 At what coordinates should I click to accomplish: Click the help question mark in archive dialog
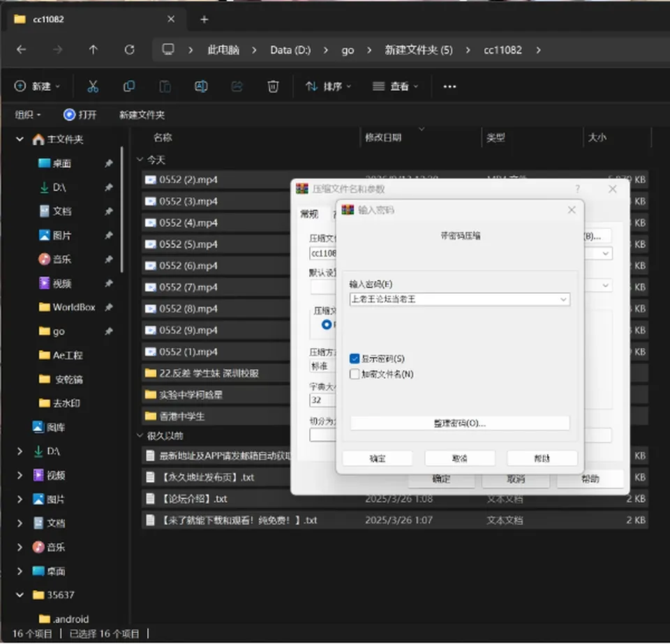coord(578,189)
